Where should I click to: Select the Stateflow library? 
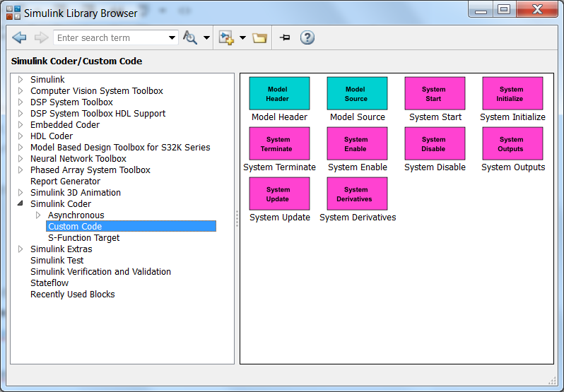tap(49, 283)
